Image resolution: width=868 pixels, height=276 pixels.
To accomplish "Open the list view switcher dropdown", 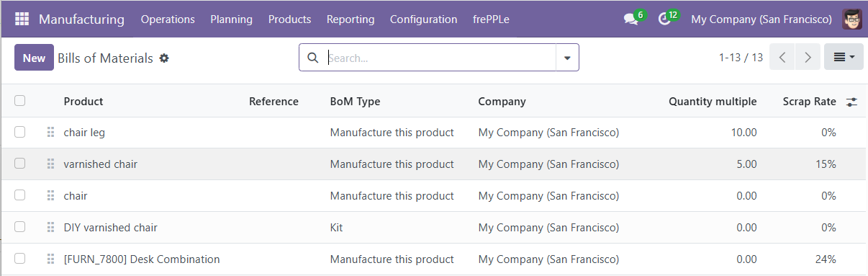I will pyautogui.click(x=844, y=58).
